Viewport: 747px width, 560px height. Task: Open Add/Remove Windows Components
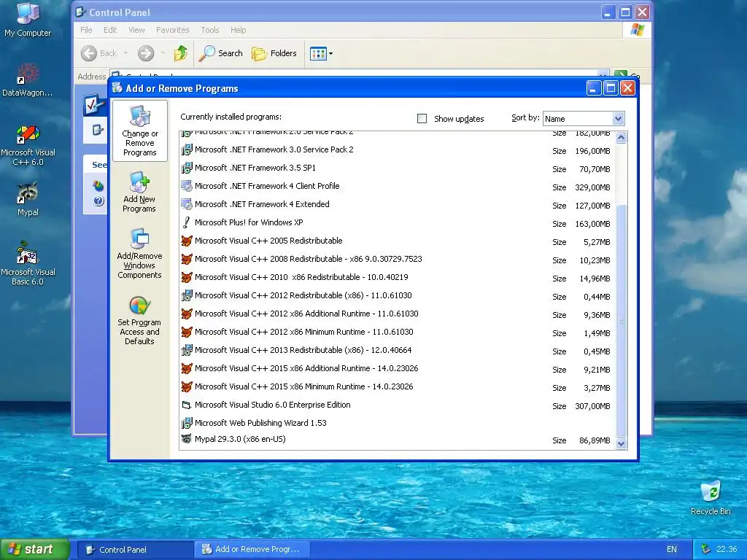(139, 253)
